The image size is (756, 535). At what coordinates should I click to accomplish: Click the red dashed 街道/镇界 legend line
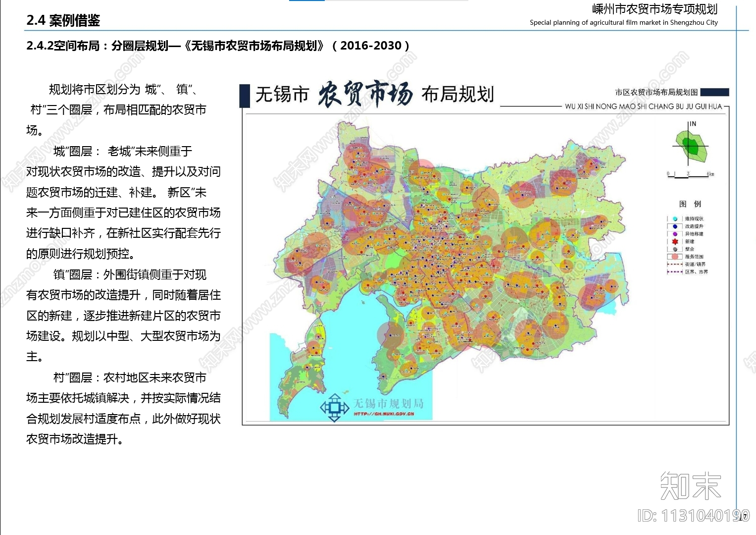coord(675,264)
